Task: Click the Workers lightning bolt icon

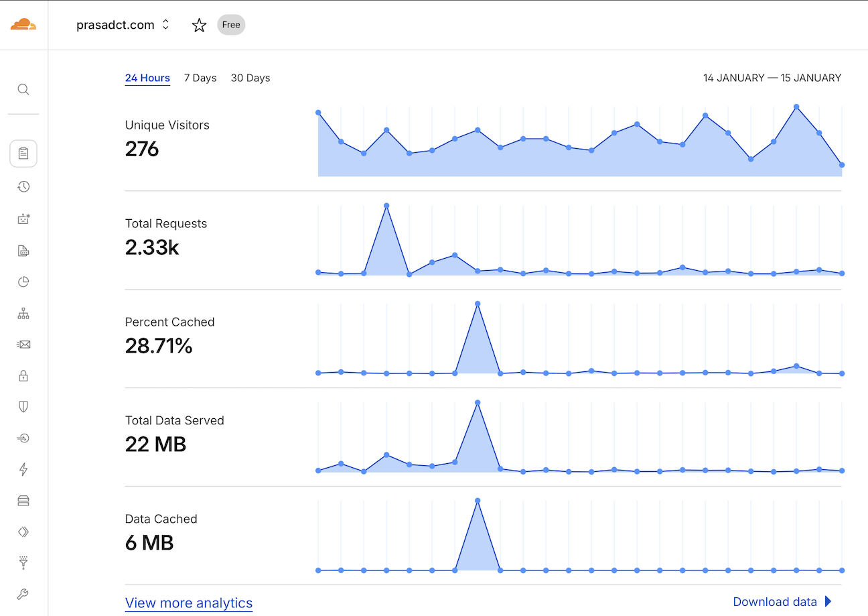Action: pyautogui.click(x=23, y=469)
